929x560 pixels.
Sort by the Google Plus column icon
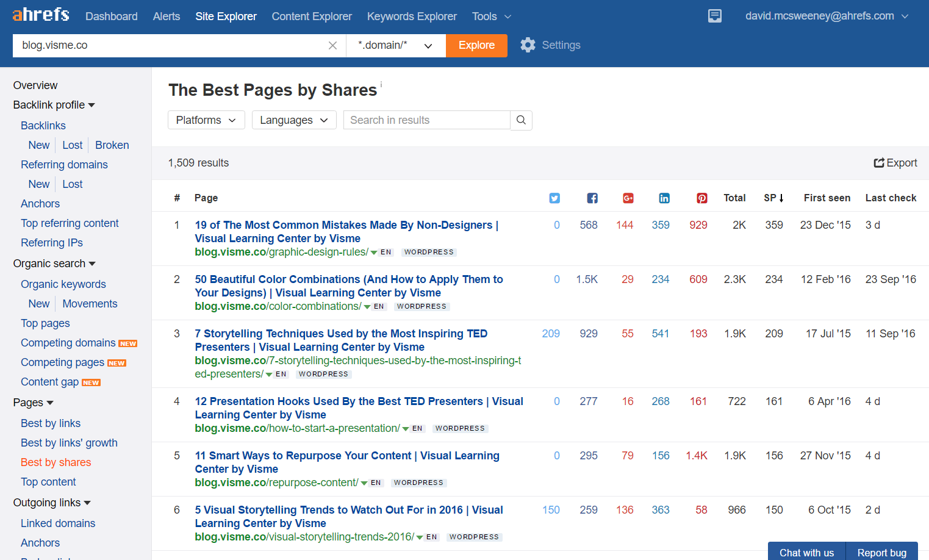[x=628, y=198]
